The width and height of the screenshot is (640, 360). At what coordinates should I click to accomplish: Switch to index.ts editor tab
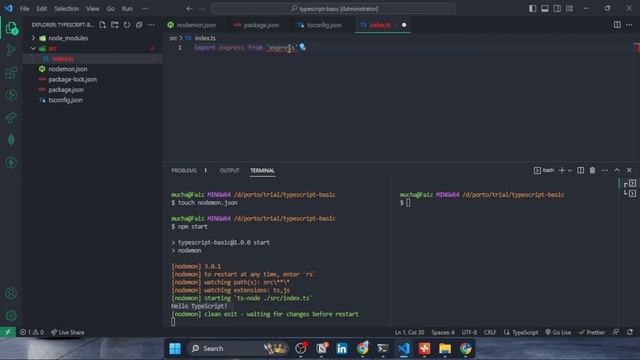tap(380, 25)
